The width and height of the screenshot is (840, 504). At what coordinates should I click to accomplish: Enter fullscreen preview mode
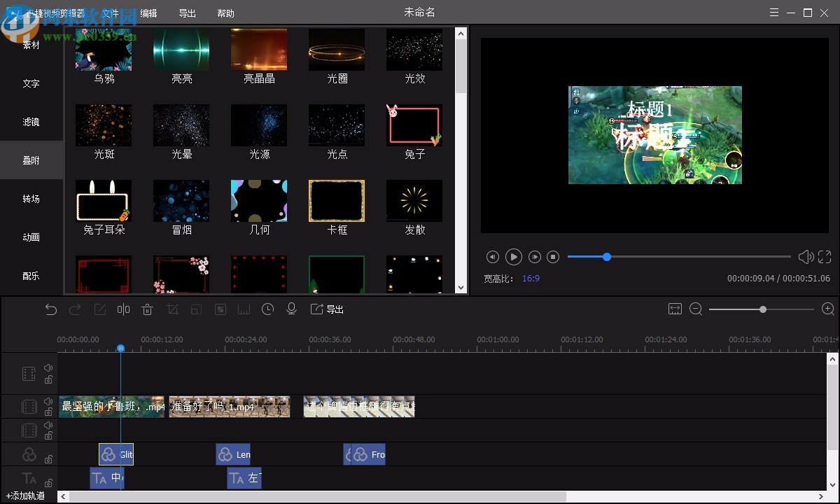(x=825, y=257)
